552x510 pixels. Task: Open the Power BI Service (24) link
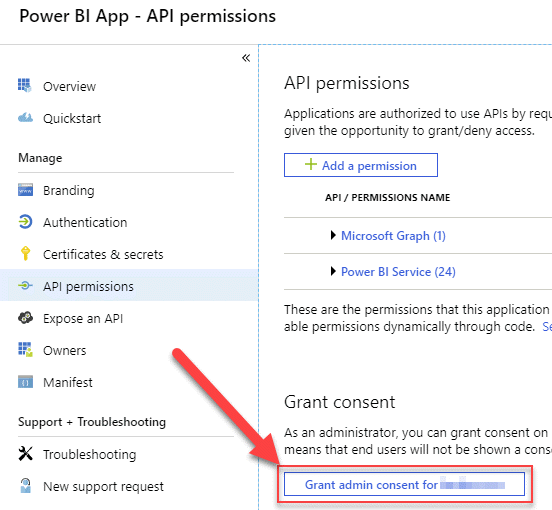point(398,272)
